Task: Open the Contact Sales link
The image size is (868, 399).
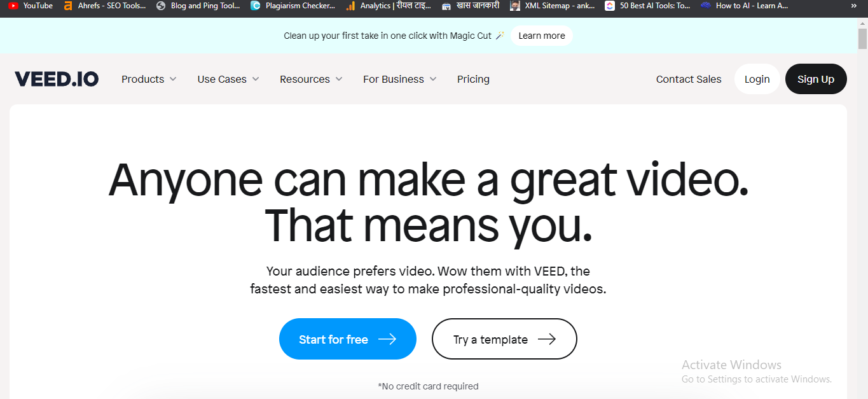Action: [x=689, y=79]
